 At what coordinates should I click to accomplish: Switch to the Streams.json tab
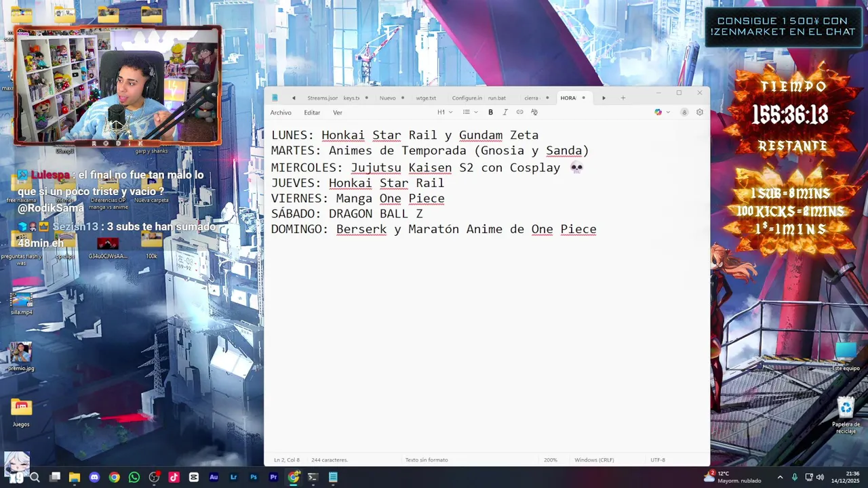pyautogui.click(x=322, y=98)
